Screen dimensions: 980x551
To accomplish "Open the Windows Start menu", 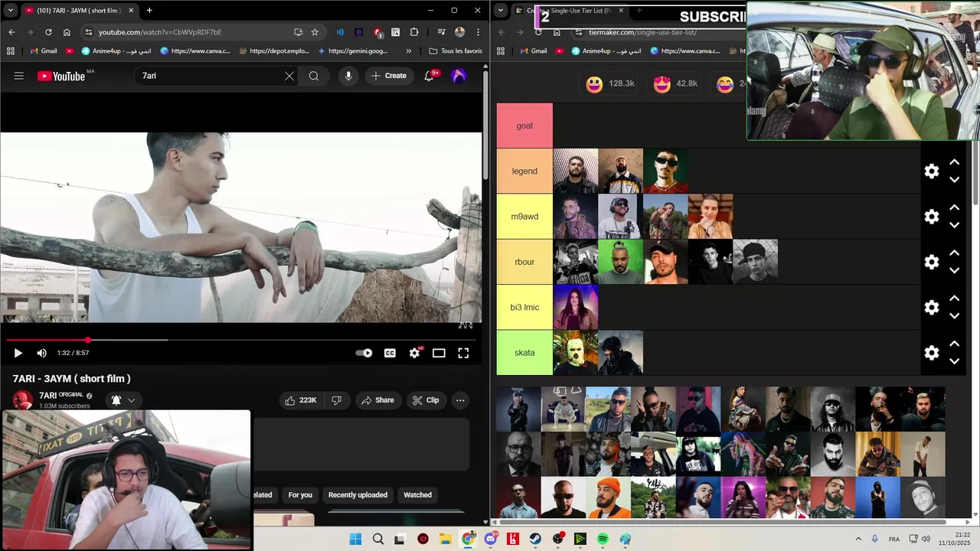I will click(355, 540).
